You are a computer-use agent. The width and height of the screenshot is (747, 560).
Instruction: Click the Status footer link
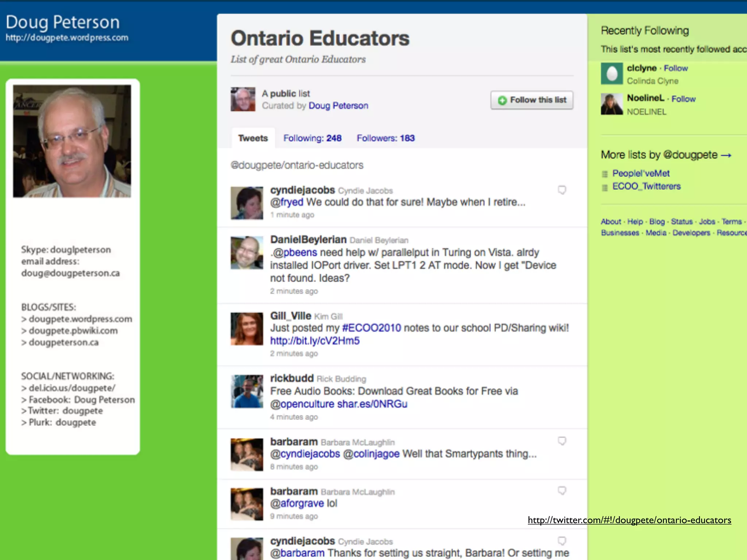(x=682, y=222)
